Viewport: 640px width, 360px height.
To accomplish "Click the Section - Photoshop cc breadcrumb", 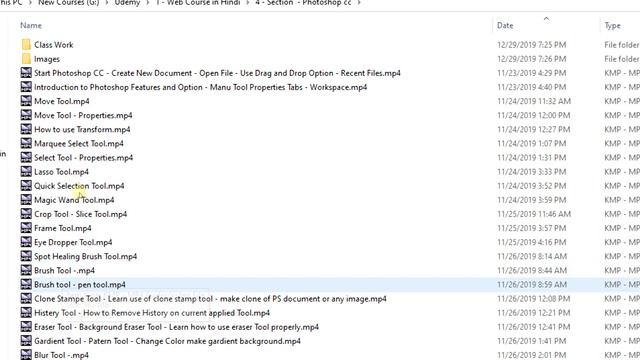I will point(303,3).
